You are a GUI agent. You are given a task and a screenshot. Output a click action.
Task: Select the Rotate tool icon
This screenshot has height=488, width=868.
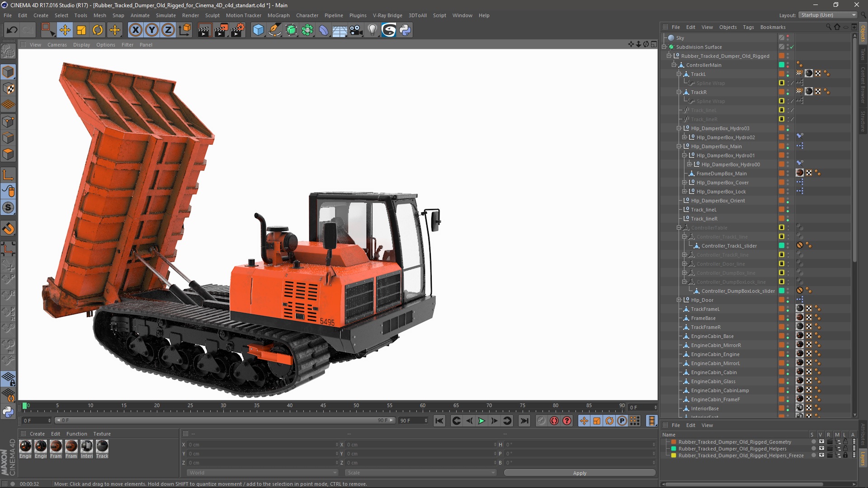(x=98, y=30)
